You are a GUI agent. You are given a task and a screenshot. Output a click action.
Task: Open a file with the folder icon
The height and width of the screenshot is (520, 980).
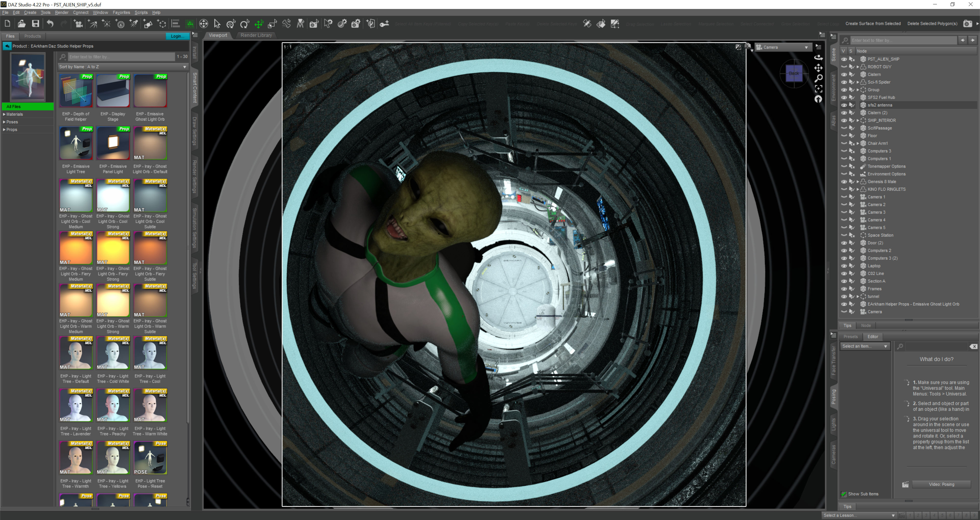click(21, 23)
